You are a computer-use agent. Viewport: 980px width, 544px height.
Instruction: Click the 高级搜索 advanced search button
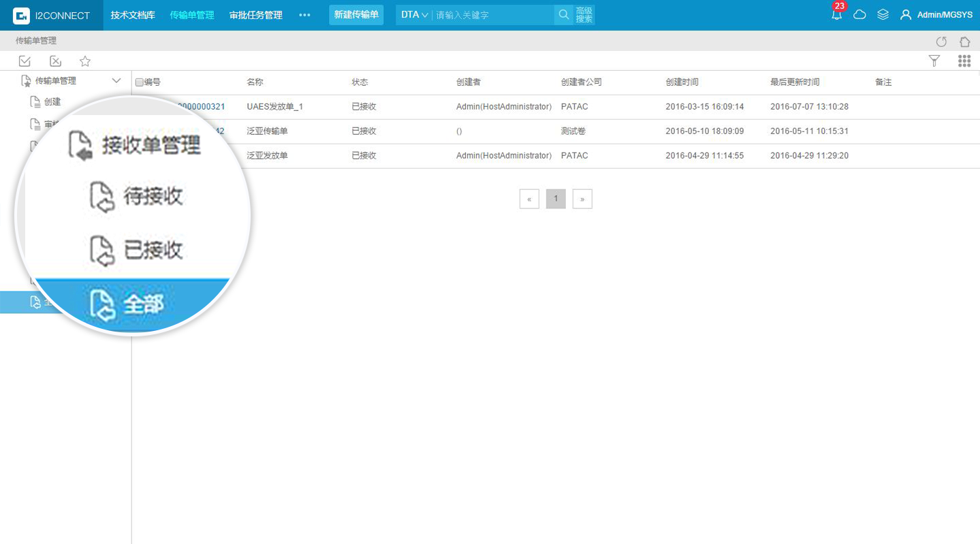pyautogui.click(x=584, y=15)
